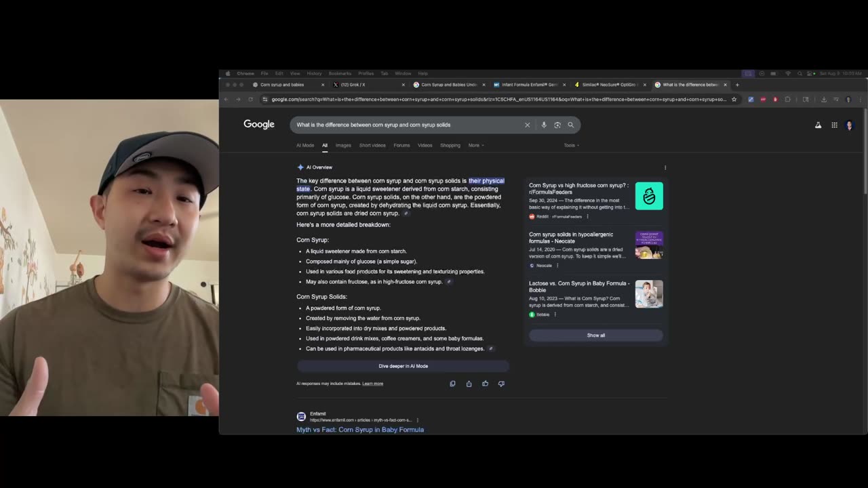Screen dimensions: 868x488
Task: Bookmark this page with the star icon
Action: coord(734,99)
